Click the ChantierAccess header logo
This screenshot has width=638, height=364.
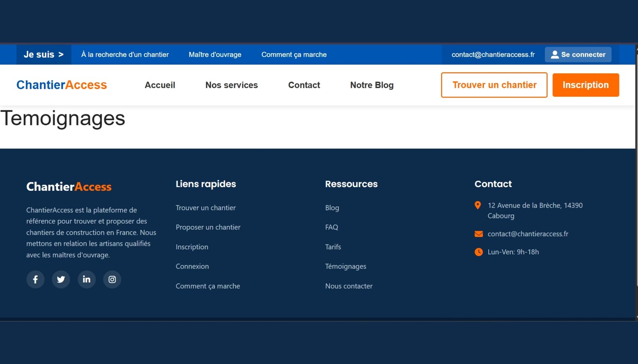62,85
